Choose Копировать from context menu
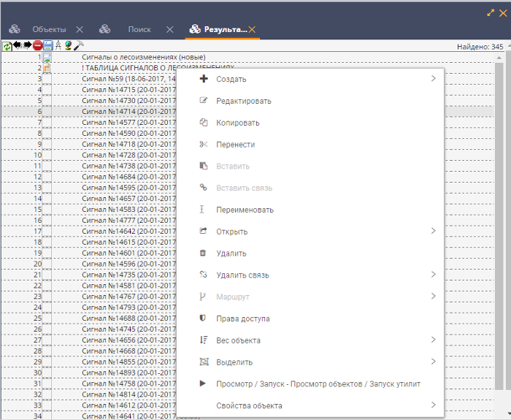The width and height of the screenshot is (511, 420). point(238,123)
